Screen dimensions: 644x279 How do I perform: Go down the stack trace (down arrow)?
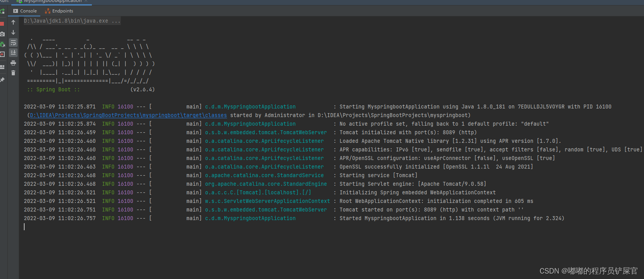13,32
